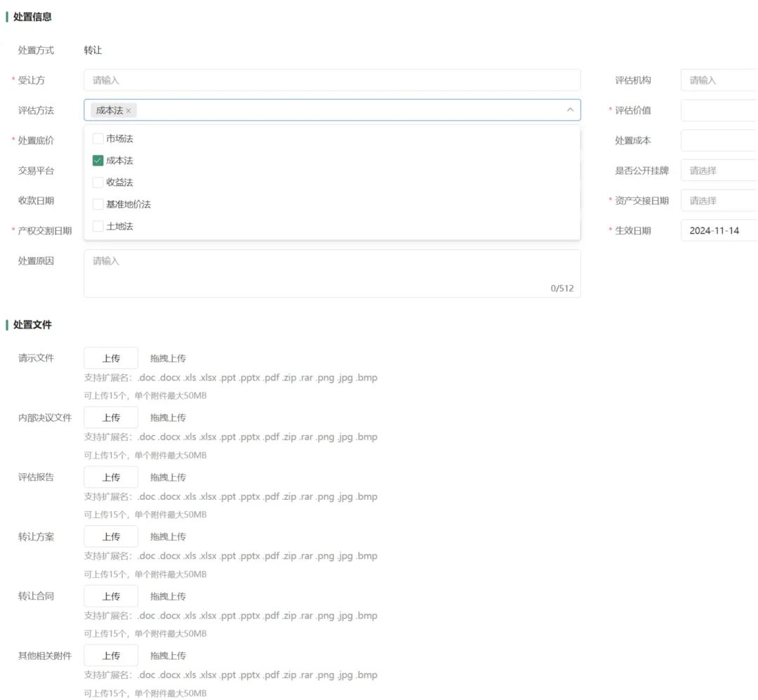Click 上传 button for 内部决议文件

(x=111, y=418)
